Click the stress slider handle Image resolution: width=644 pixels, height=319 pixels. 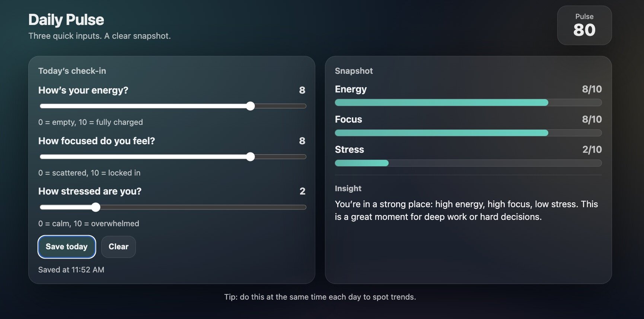[x=96, y=207]
